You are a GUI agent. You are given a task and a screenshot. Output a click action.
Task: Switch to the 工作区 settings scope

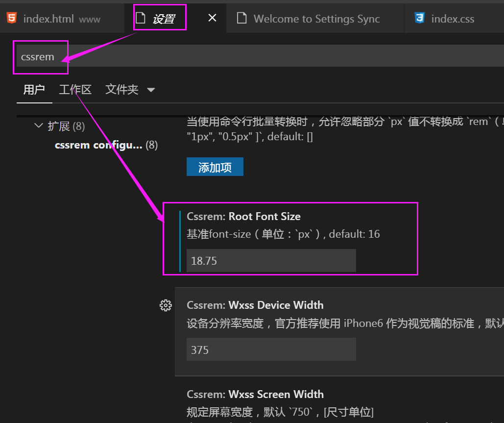[75, 89]
